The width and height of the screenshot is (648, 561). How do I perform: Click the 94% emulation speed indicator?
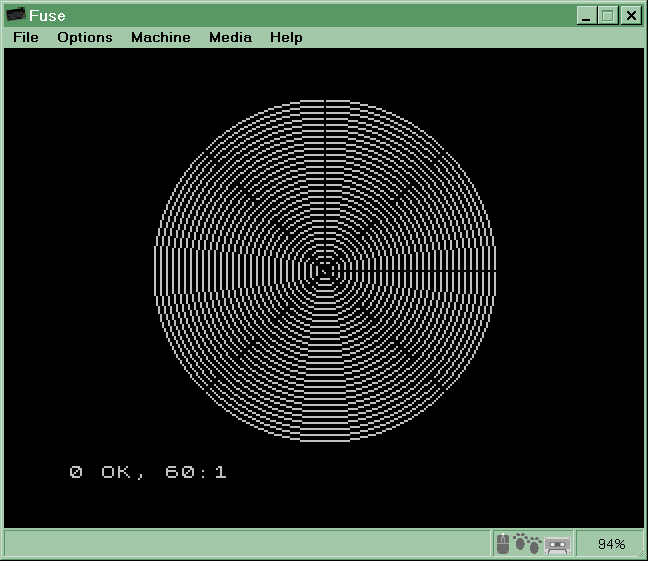point(611,544)
